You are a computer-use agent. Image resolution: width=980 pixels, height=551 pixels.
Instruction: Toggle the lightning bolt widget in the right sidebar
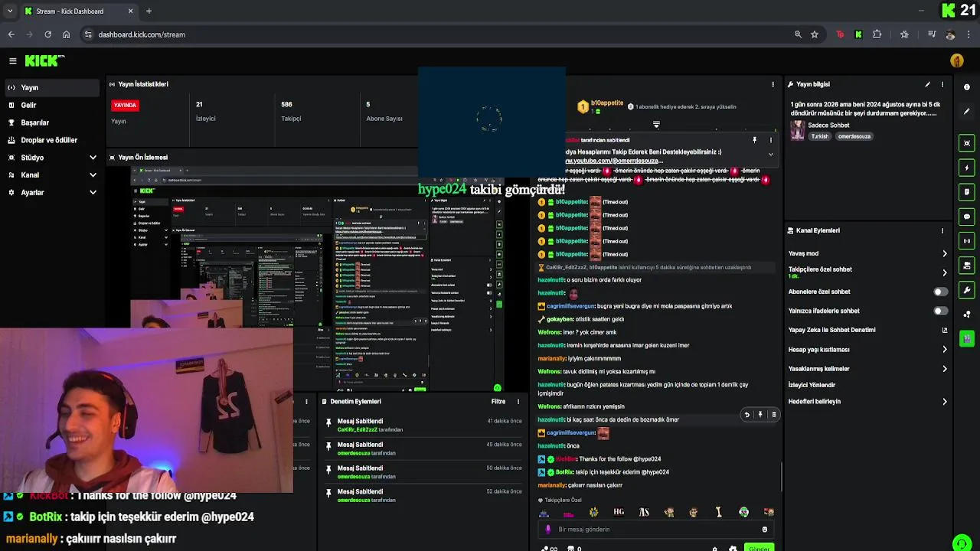click(x=967, y=168)
